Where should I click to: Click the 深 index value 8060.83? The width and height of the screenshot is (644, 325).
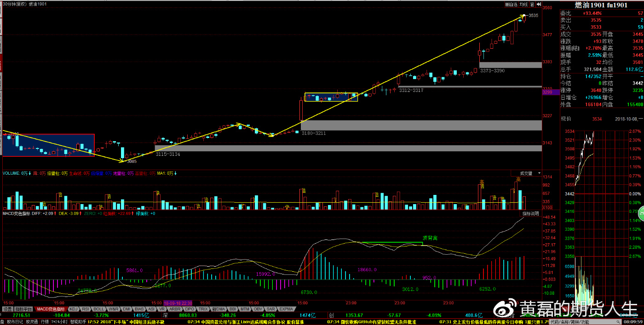(188, 315)
